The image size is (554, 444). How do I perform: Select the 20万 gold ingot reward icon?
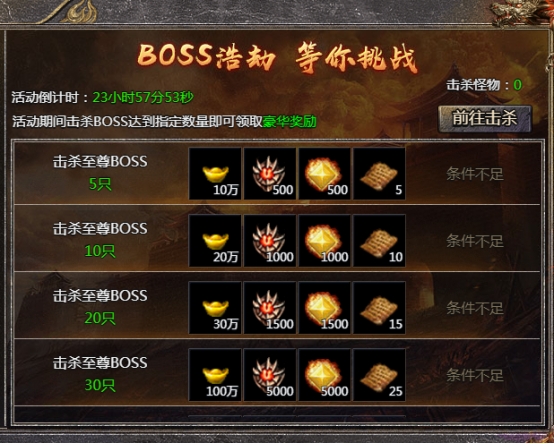point(215,241)
